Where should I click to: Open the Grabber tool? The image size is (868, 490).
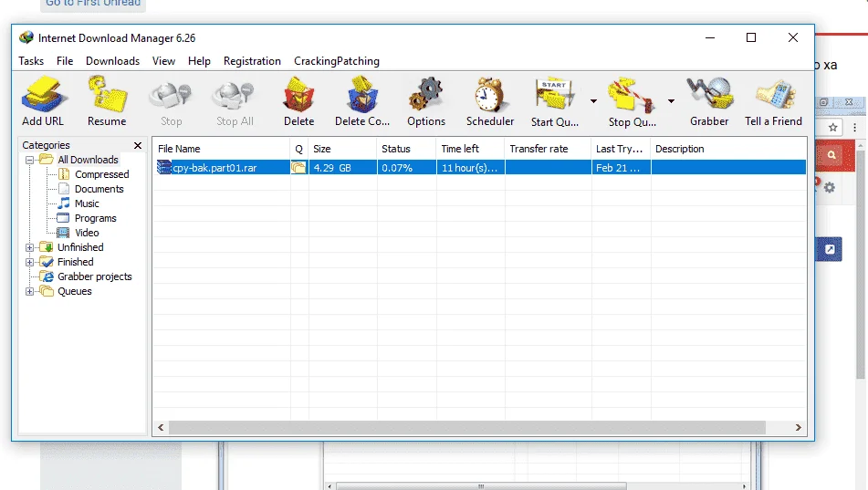pos(709,101)
